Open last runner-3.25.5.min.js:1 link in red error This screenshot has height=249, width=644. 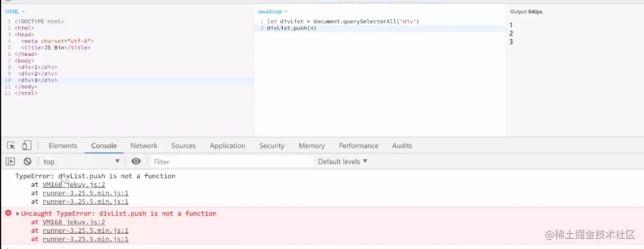coord(85,239)
